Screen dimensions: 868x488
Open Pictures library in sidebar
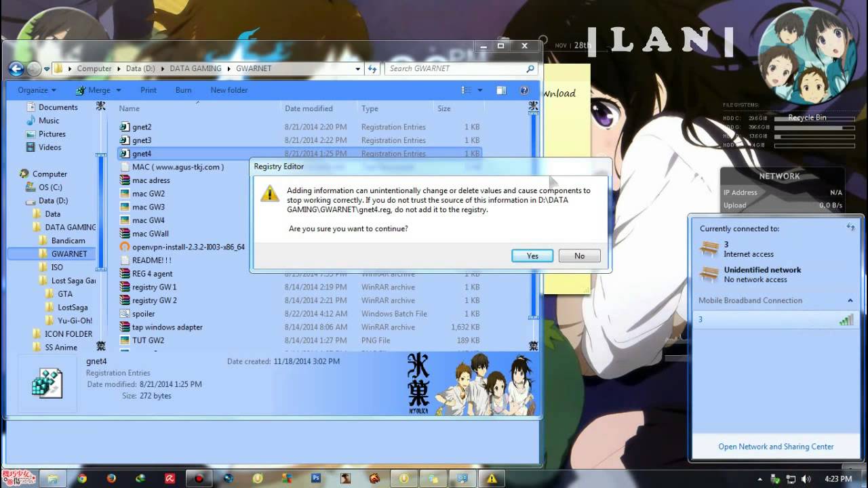[52, 134]
